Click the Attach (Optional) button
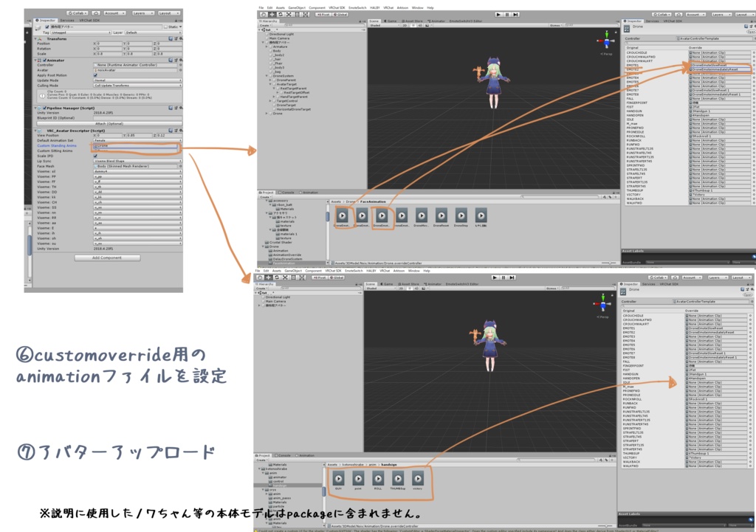This screenshot has height=532, width=756. 109,123
